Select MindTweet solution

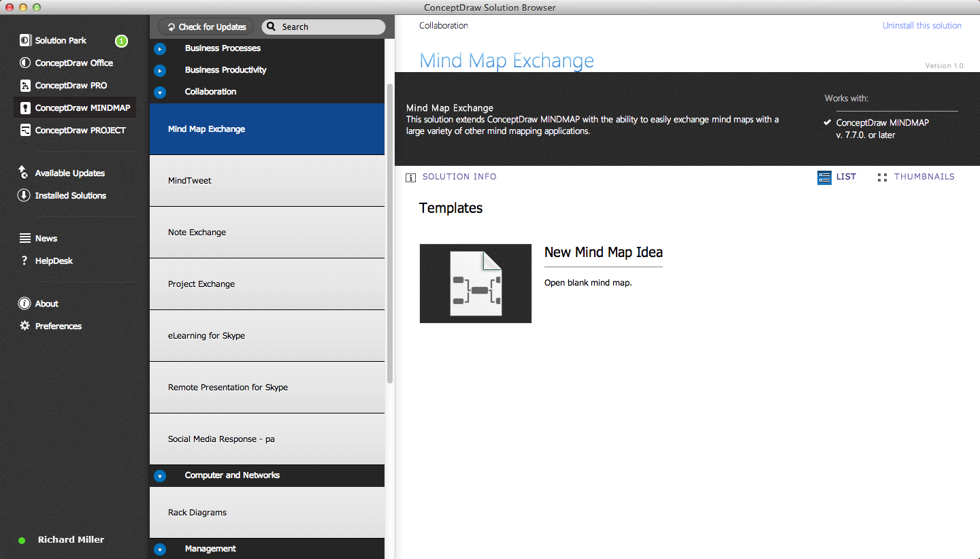267,181
